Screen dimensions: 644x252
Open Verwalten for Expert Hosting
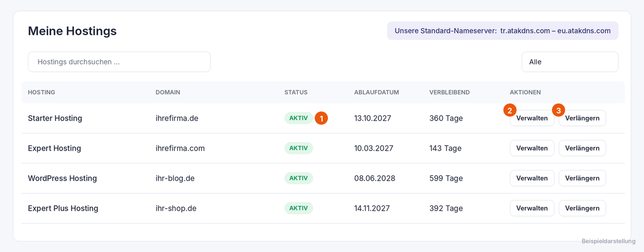coord(532,148)
